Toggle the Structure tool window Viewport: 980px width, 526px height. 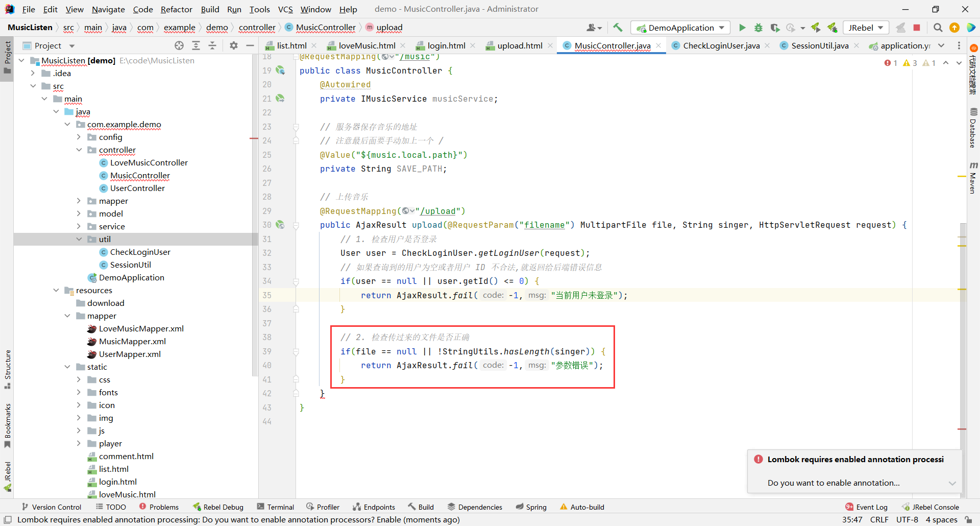coord(7,369)
